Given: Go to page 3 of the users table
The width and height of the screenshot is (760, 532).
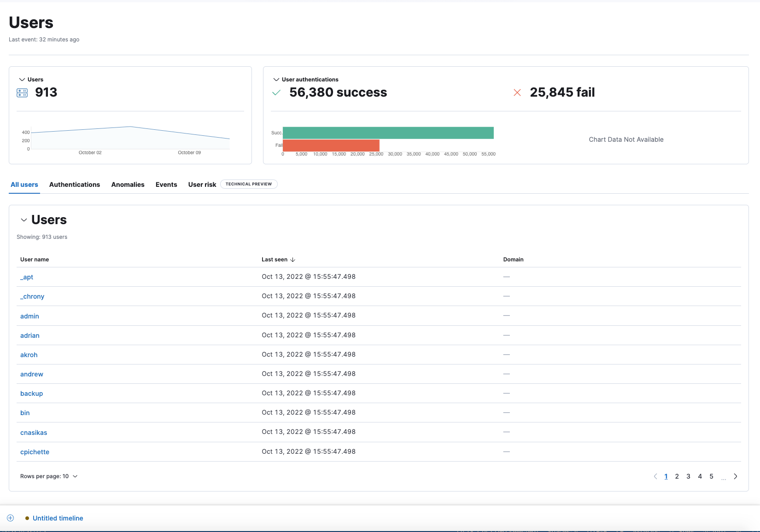Looking at the screenshot, I should coord(689,476).
